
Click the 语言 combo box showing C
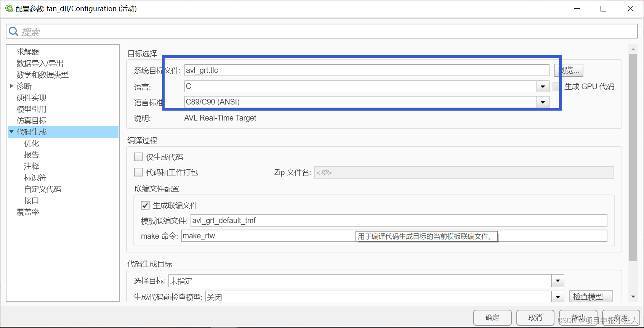(x=367, y=87)
